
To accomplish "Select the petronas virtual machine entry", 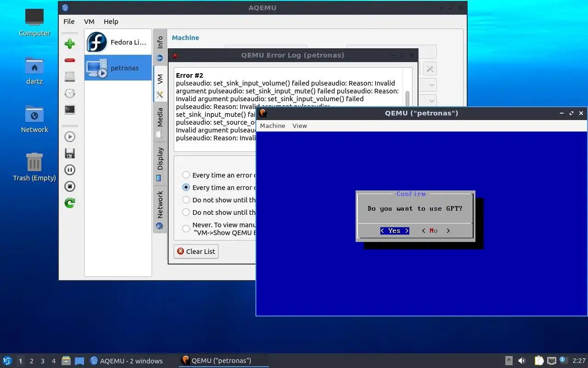I will (x=118, y=68).
